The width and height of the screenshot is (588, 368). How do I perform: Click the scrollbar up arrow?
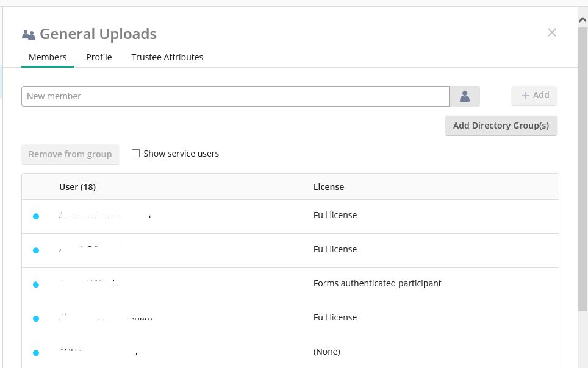point(583,19)
